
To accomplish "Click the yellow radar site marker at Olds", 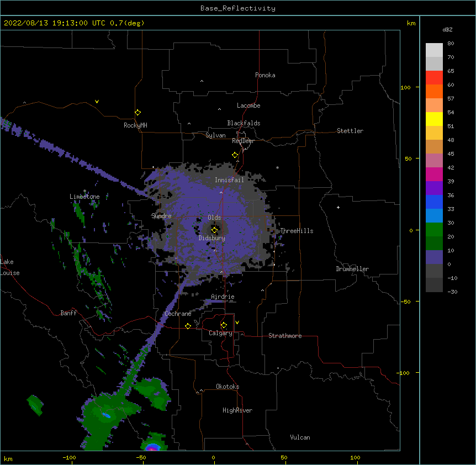I will pyautogui.click(x=214, y=230).
